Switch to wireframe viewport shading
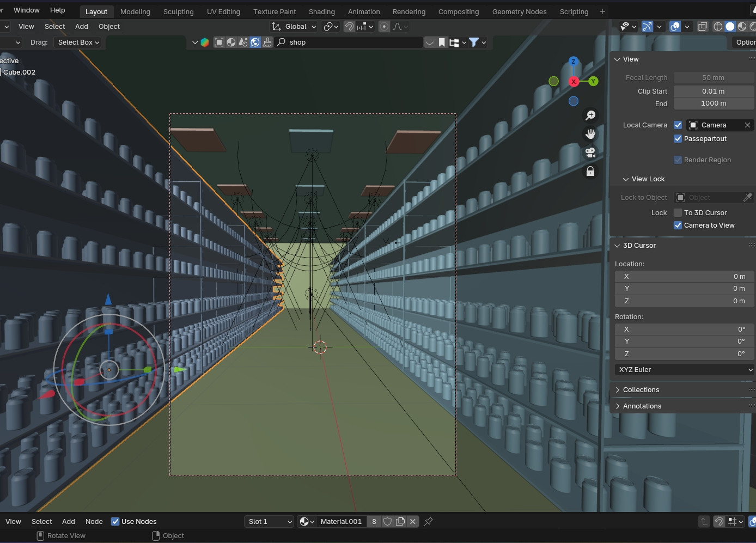Viewport: 756px width, 543px height. (718, 26)
